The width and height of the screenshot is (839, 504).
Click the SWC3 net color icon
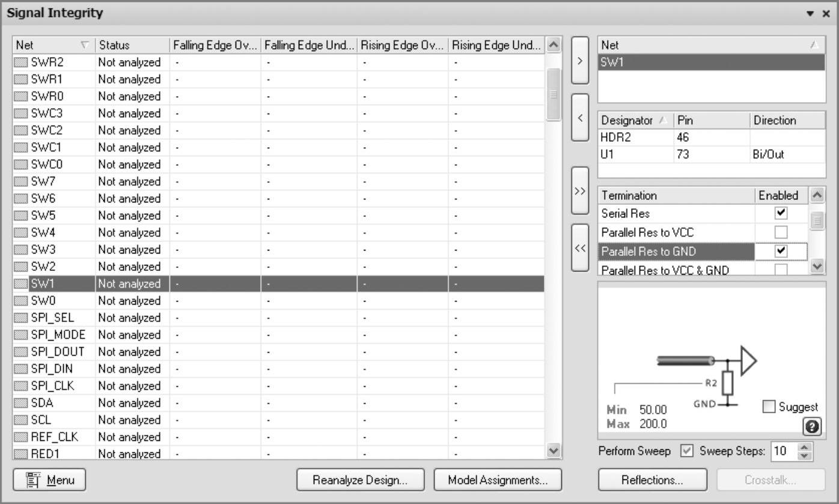[22, 114]
